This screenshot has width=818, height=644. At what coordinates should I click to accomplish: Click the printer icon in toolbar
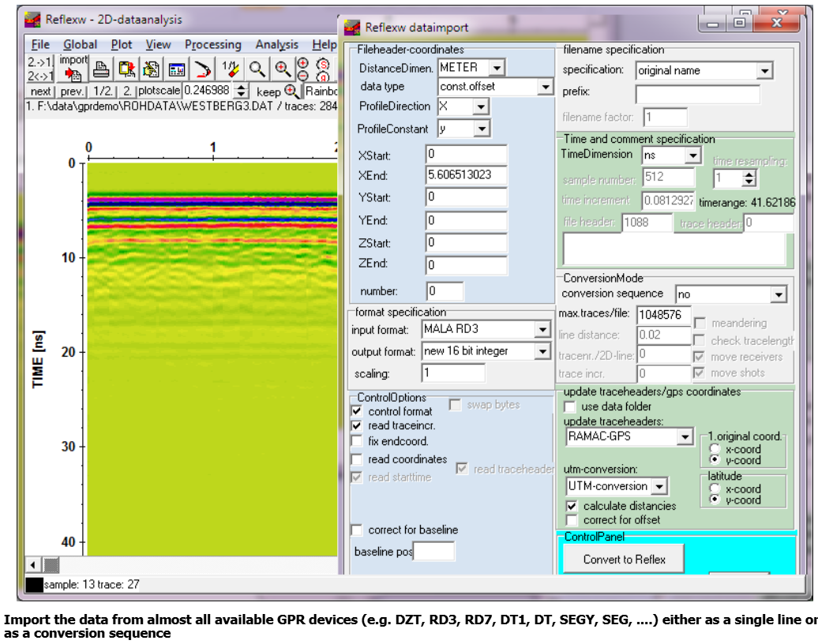[x=101, y=69]
